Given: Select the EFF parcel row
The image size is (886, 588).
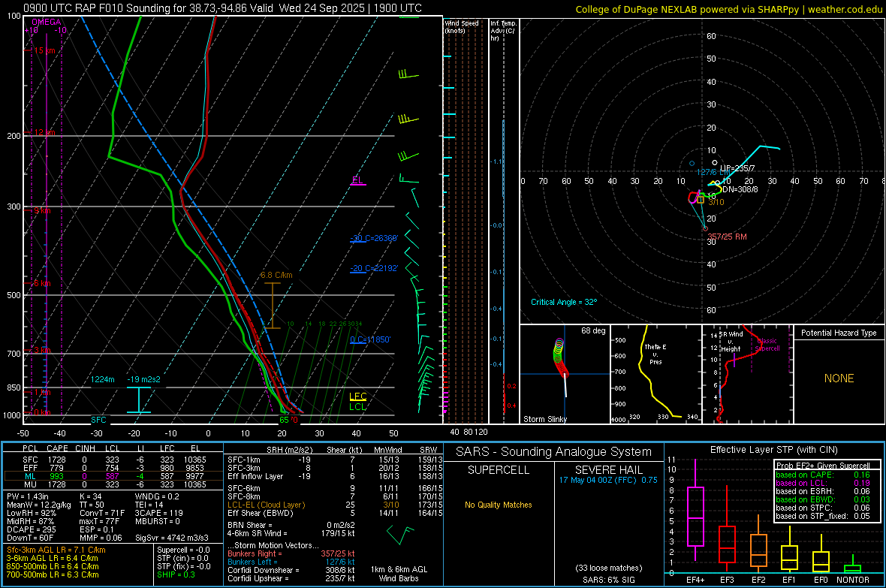Looking at the screenshot, I should click(x=113, y=468).
